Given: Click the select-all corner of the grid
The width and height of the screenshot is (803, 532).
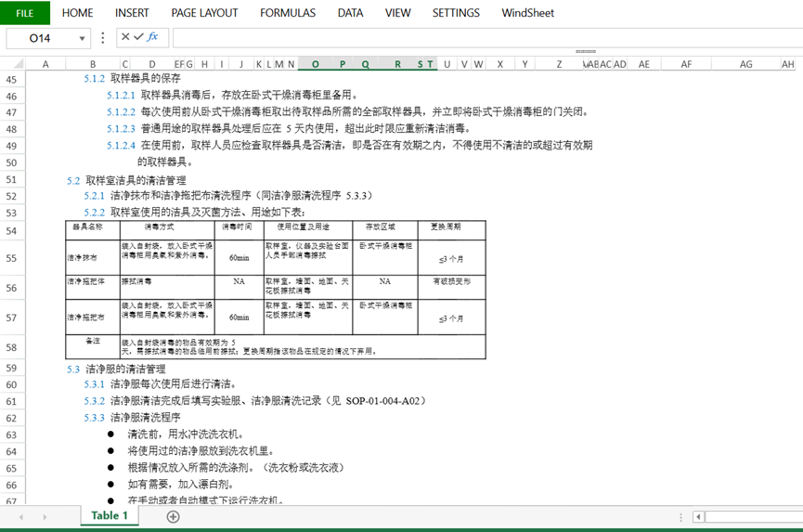Looking at the screenshot, I should (12, 64).
